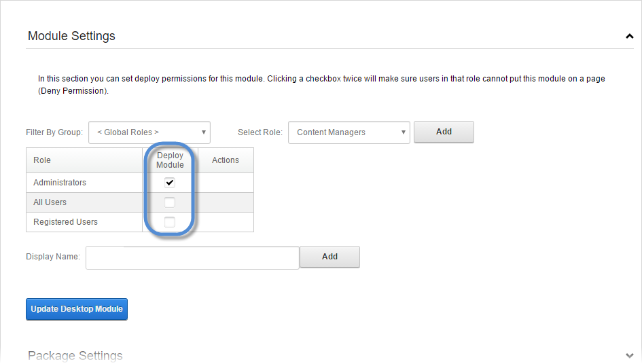Click the Actions column header

(x=226, y=160)
